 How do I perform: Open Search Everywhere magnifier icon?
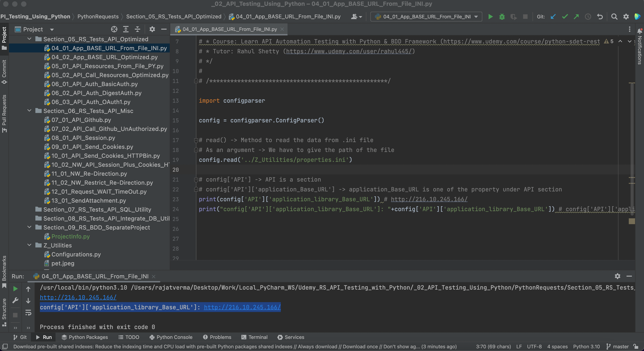(614, 17)
